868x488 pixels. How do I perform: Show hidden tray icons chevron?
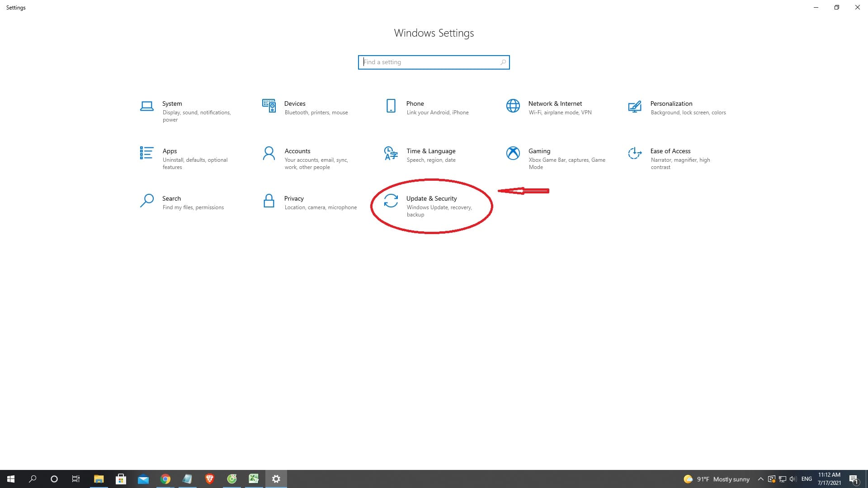coord(760,479)
